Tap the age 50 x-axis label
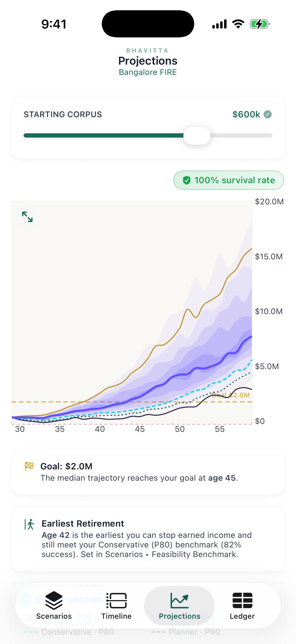 point(180,429)
